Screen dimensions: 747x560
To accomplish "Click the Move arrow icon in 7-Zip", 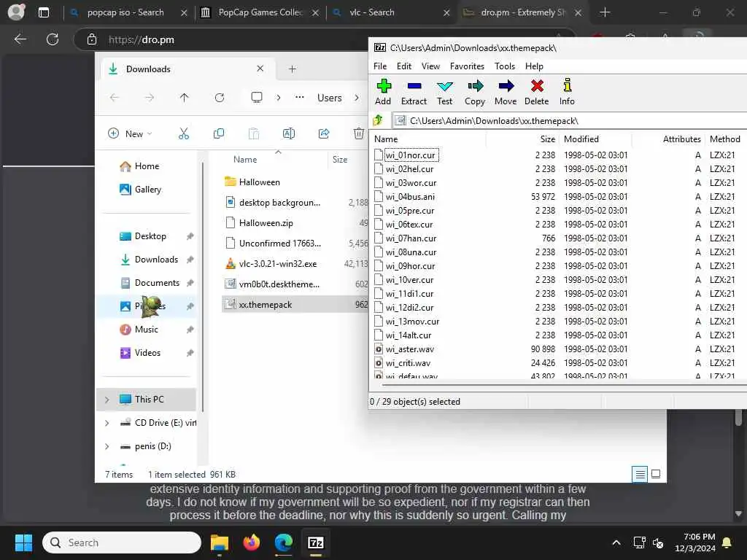I will tap(506, 92).
